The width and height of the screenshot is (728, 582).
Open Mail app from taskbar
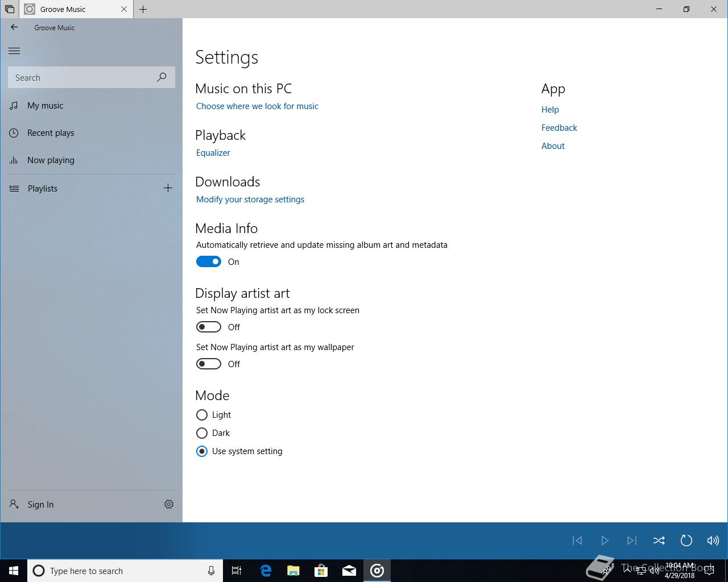(349, 571)
